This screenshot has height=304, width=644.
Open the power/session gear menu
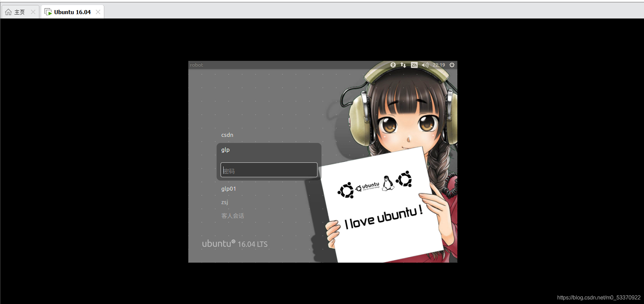tap(452, 65)
